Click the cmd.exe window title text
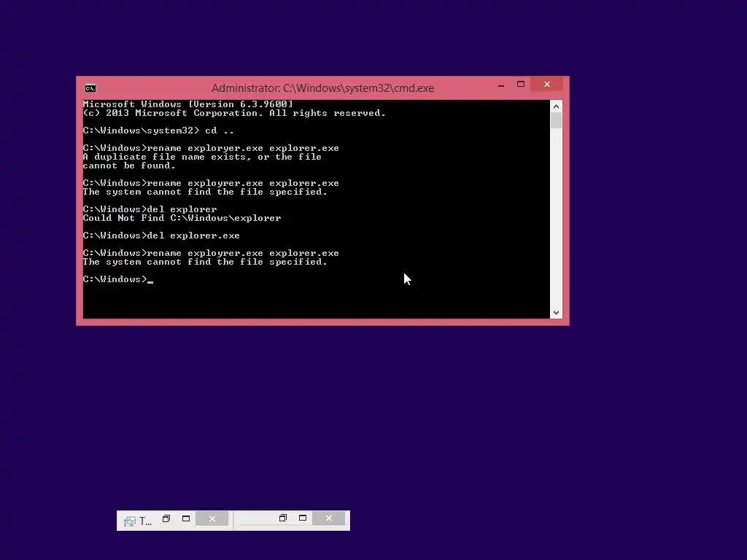747x560 pixels. click(322, 88)
